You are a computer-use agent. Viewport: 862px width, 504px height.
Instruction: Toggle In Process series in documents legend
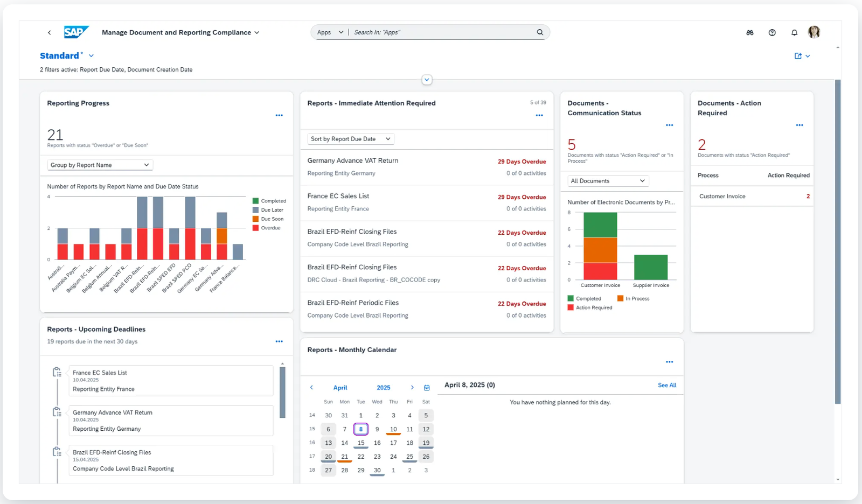634,298
